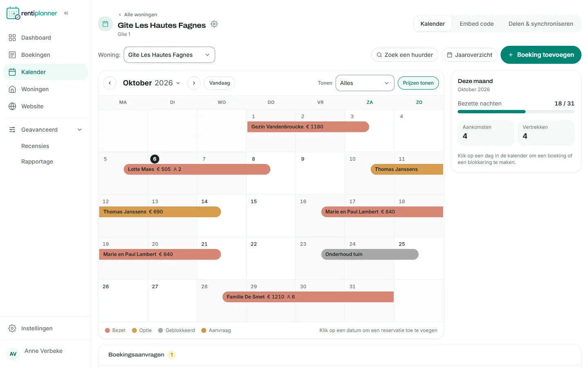Open Oktober 2026 month picker
Viewport: 588px width, 368px height.
[x=151, y=83]
